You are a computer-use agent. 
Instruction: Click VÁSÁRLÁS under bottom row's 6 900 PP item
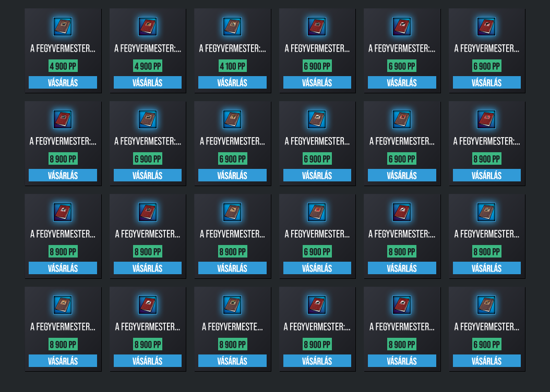[486, 361]
